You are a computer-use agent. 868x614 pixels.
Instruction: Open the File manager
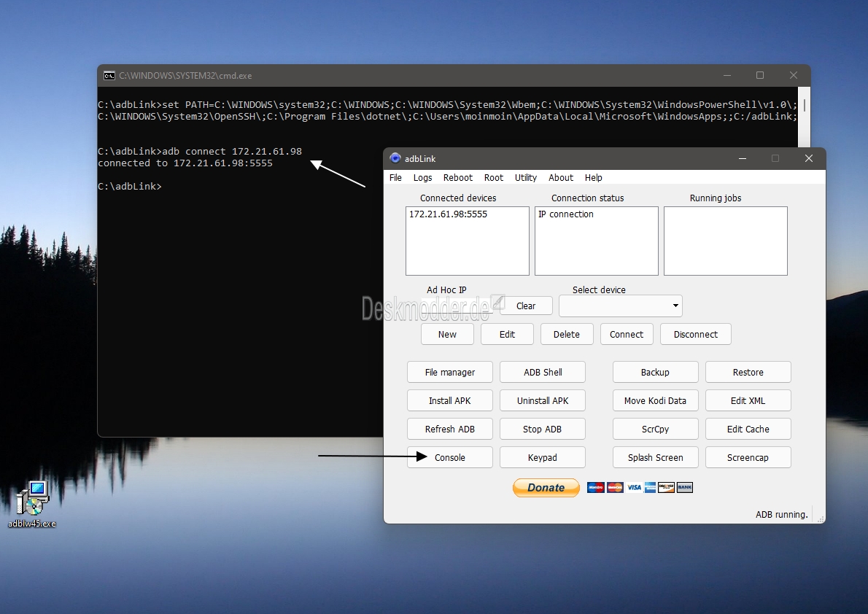click(x=450, y=372)
